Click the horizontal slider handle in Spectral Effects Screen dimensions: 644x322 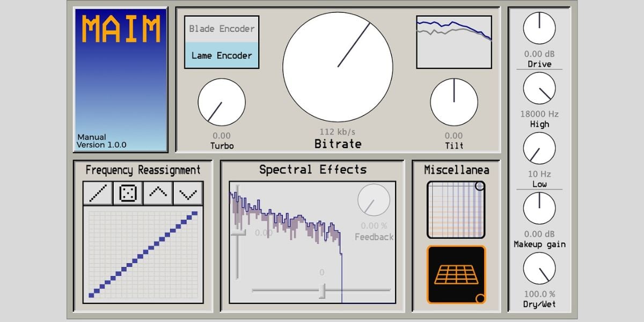[322, 290]
